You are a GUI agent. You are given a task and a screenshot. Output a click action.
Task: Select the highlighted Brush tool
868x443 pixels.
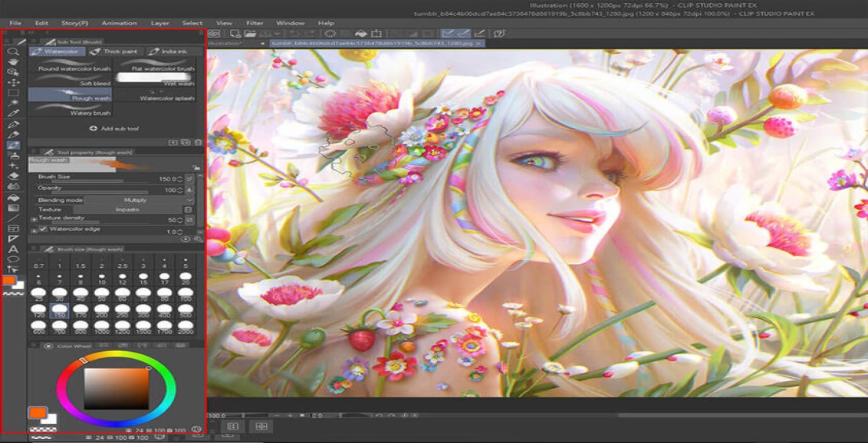click(x=13, y=145)
